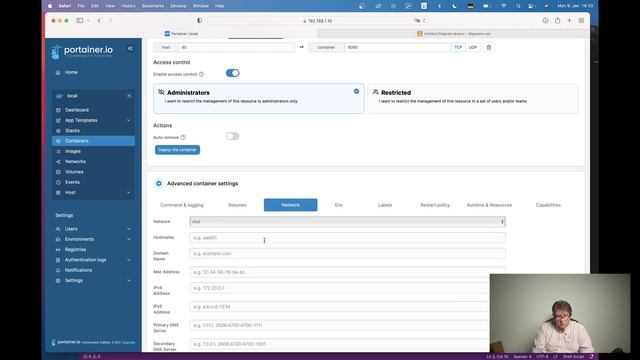640x360 pixels.
Task: Select the Administrators access option
Action: [x=259, y=98]
